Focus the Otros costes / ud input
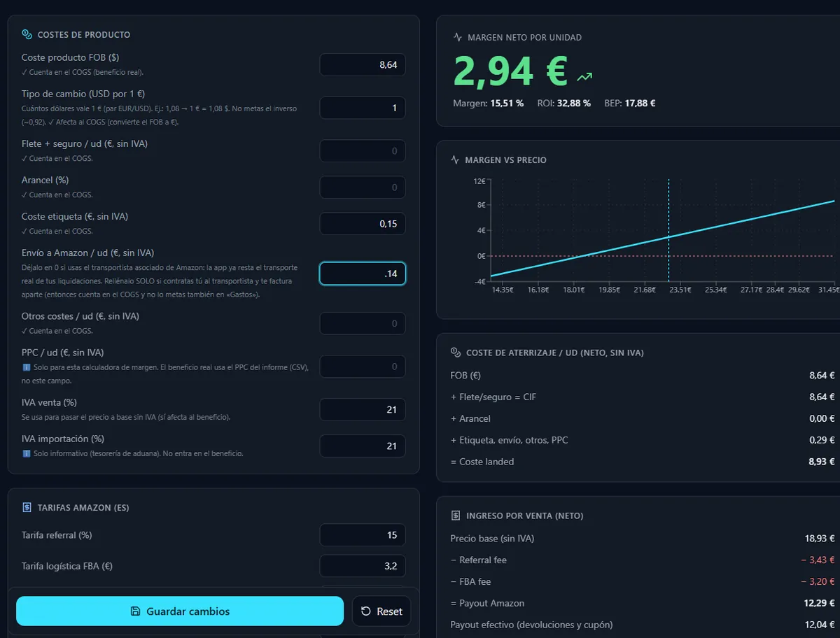This screenshot has height=638, width=840. (x=363, y=323)
